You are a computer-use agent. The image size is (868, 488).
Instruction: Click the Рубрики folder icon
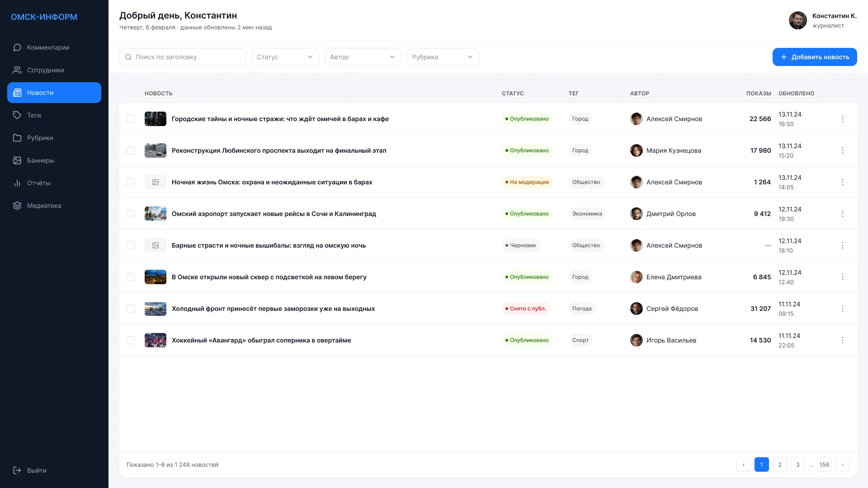17,138
